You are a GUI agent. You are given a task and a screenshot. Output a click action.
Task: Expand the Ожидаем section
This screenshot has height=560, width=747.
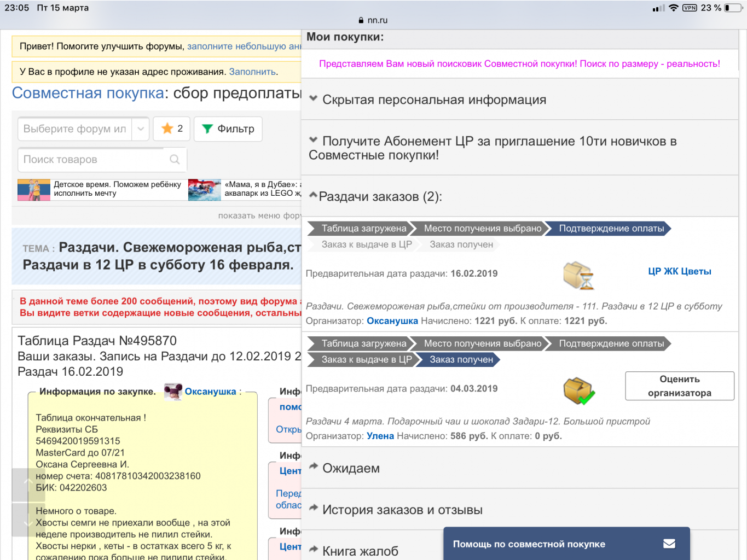pyautogui.click(x=520, y=468)
